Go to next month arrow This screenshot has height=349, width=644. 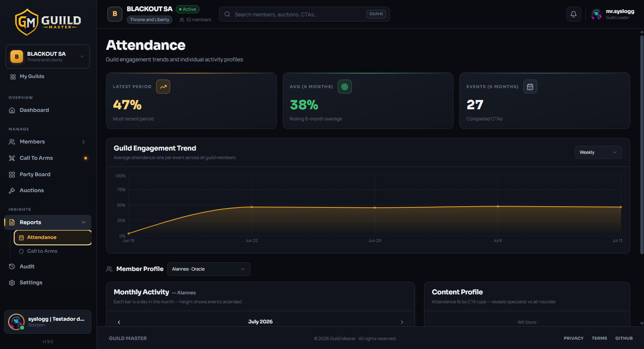coord(402,322)
